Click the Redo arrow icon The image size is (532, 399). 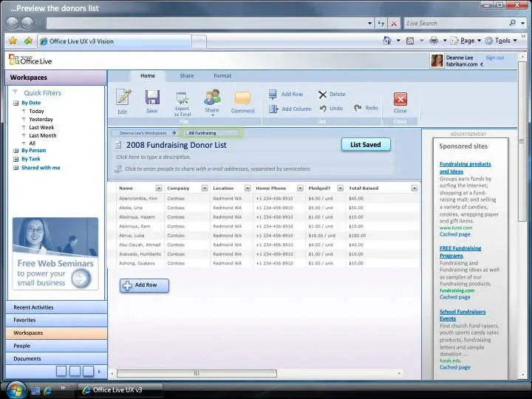(358, 108)
